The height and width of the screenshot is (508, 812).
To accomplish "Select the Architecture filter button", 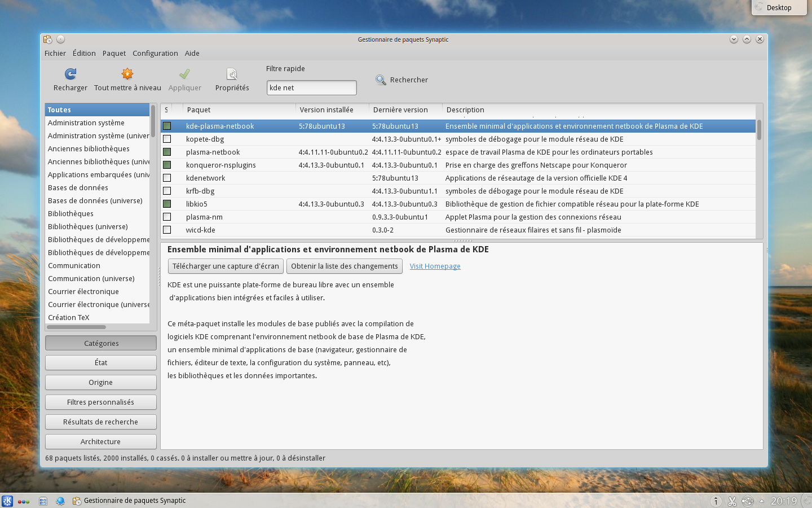I will (101, 441).
